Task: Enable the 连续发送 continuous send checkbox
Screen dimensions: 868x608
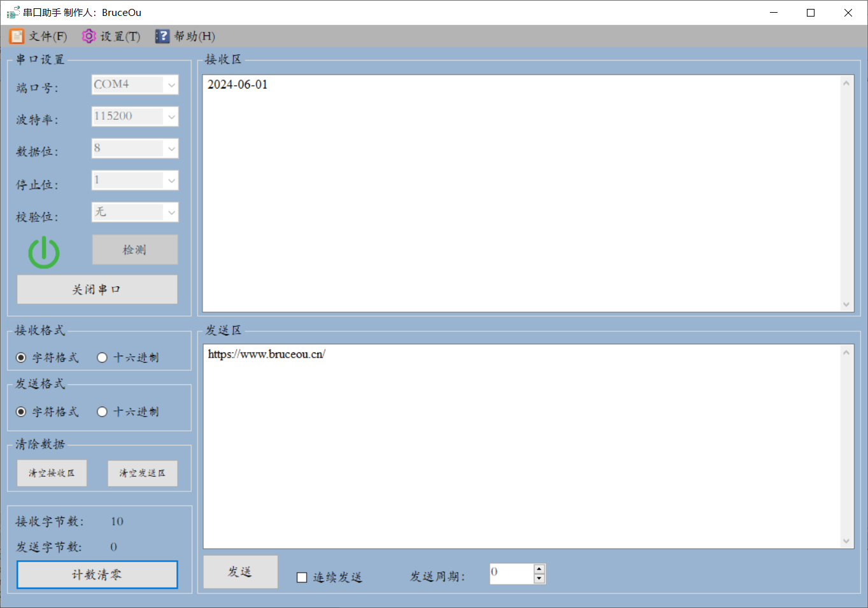Action: 302,577
